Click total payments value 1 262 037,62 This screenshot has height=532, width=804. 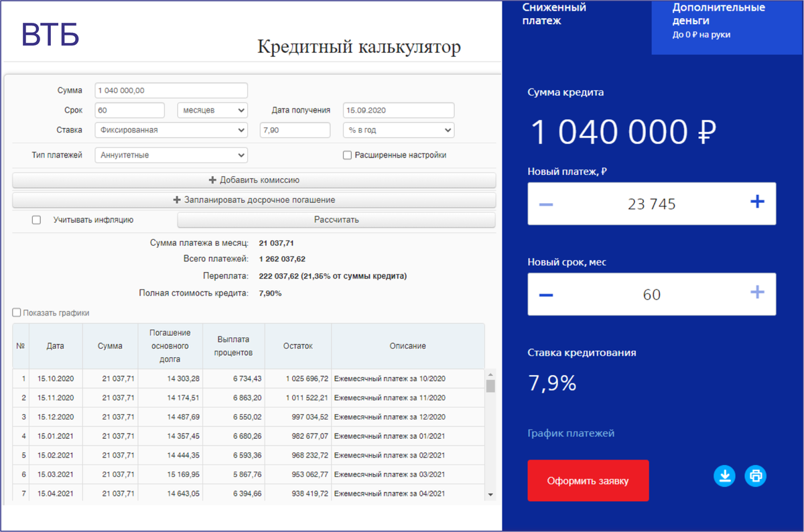(x=281, y=259)
